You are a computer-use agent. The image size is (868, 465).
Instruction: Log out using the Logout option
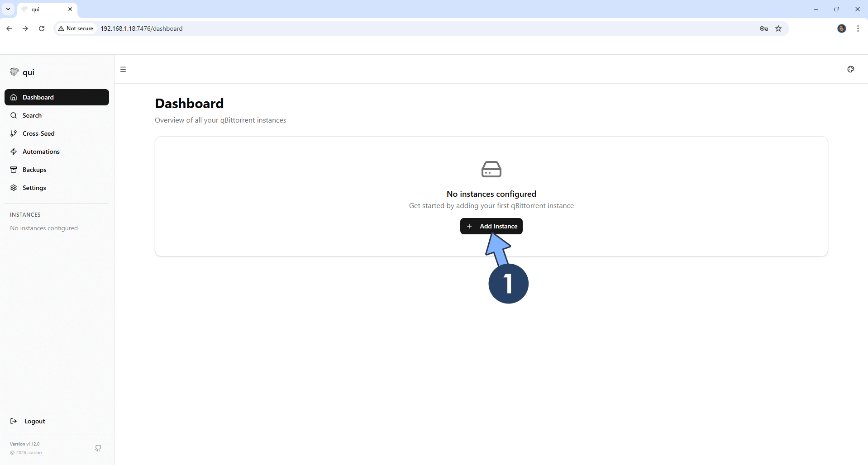(x=34, y=421)
